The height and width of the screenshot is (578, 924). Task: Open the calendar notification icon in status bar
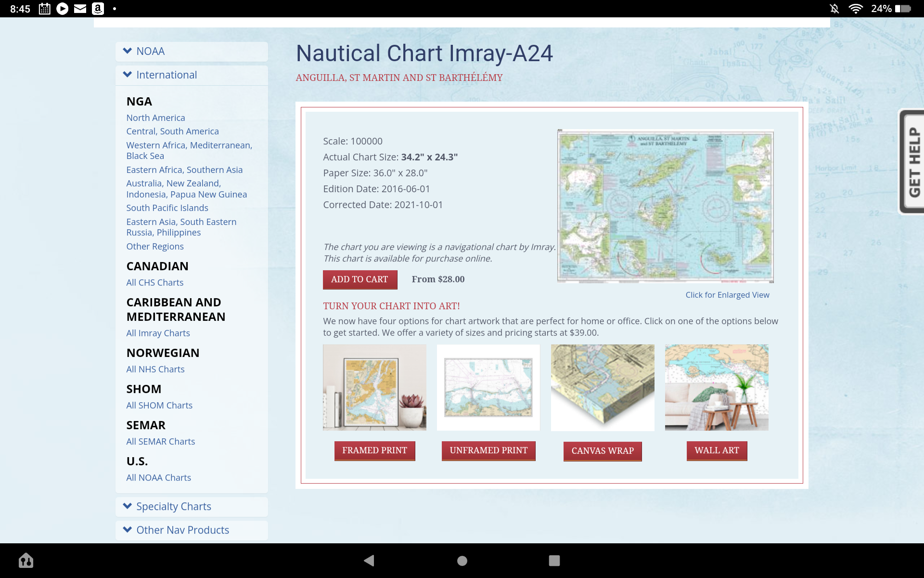[44, 9]
